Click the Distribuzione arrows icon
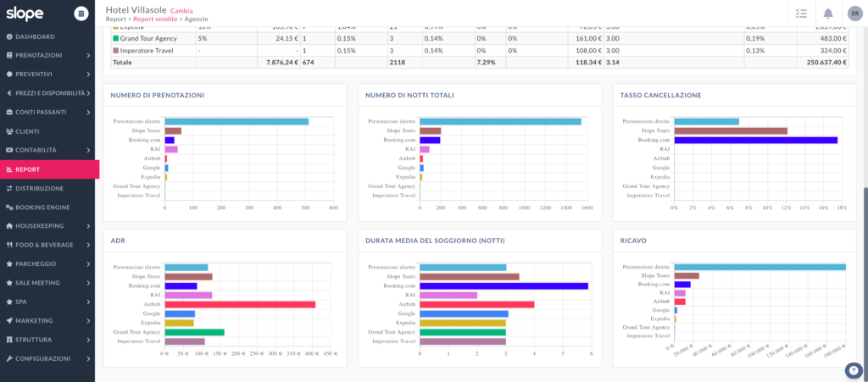Image resolution: width=868 pixels, height=382 pixels. [9, 189]
